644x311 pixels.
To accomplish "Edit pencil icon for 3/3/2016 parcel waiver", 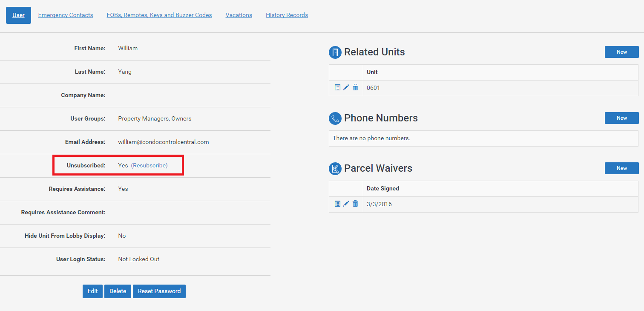I will point(346,204).
